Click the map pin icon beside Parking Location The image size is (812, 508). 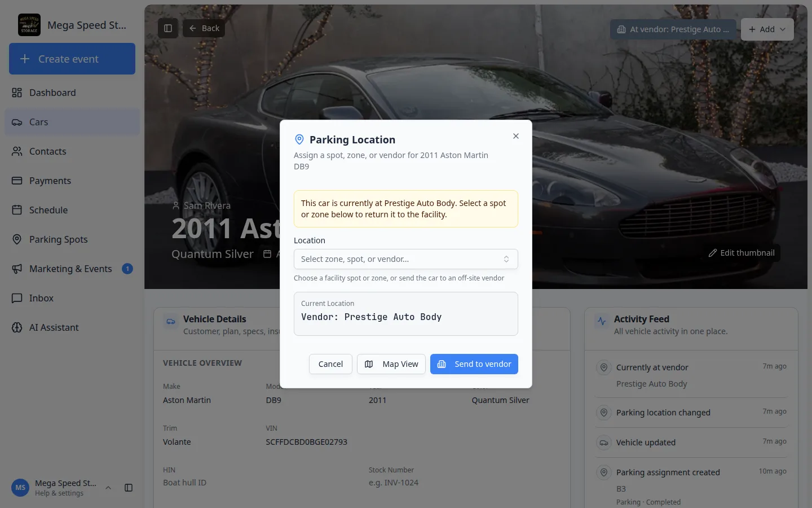pyautogui.click(x=299, y=139)
